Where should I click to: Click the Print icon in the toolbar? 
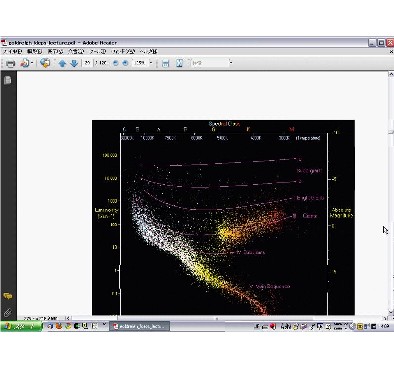[x=11, y=63]
